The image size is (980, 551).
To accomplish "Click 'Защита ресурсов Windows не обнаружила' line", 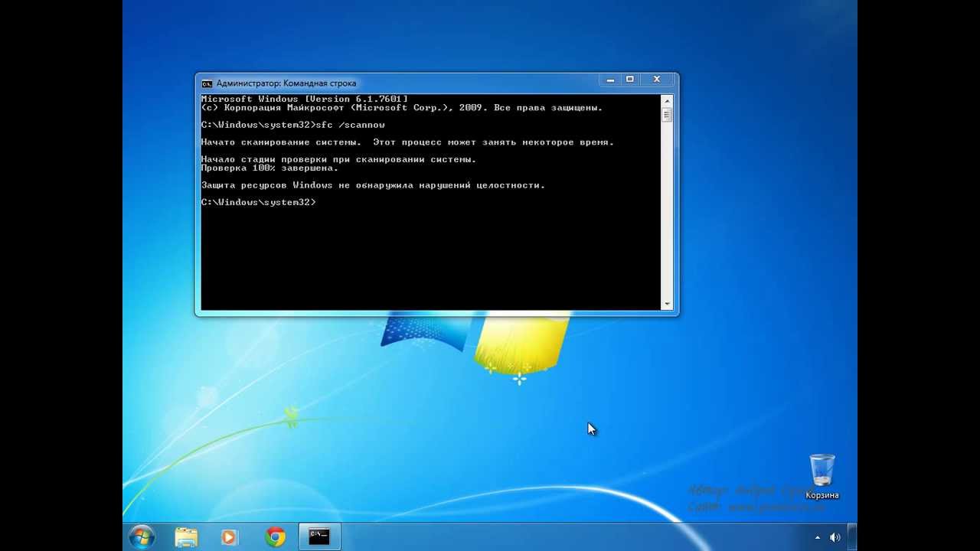I will [373, 185].
